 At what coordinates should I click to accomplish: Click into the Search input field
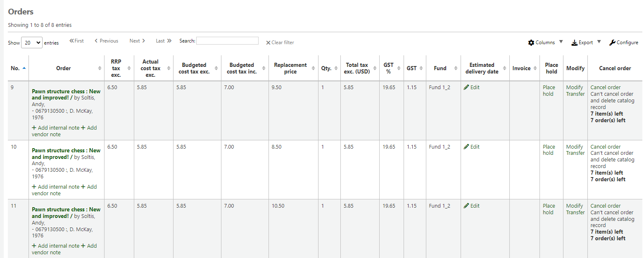point(227,41)
